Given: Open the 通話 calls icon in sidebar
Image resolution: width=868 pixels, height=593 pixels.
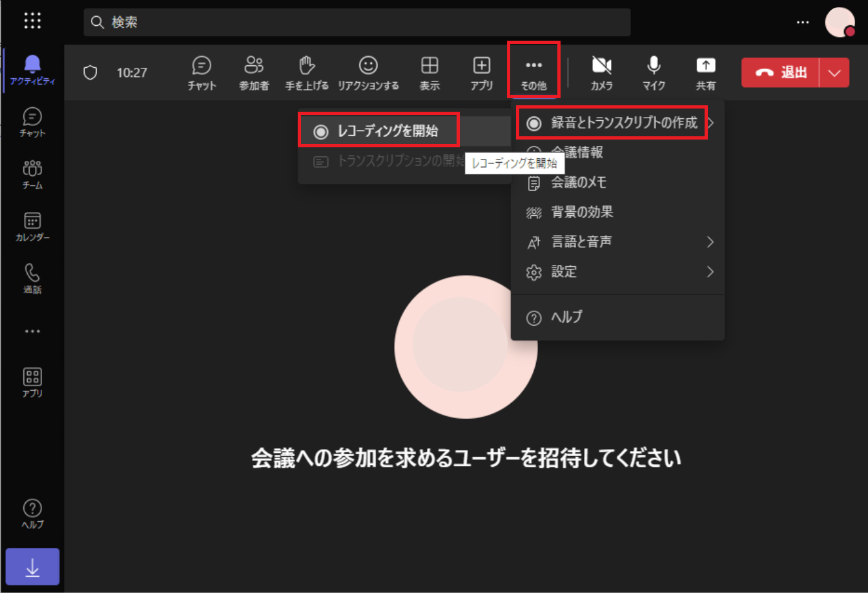Looking at the screenshot, I should (x=32, y=278).
